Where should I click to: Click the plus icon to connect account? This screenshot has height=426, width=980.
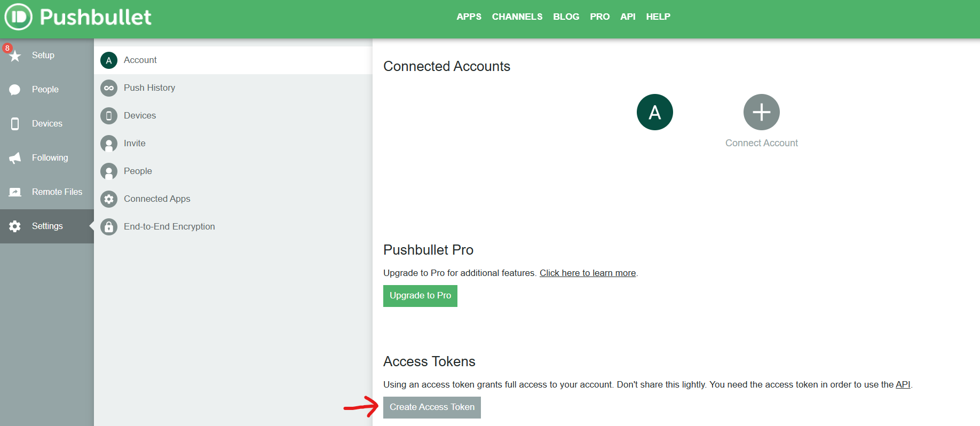tap(761, 112)
